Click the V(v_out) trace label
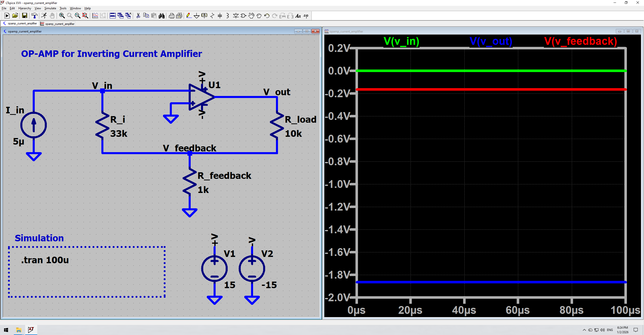Image resolution: width=644 pixels, height=335 pixels. (491, 41)
